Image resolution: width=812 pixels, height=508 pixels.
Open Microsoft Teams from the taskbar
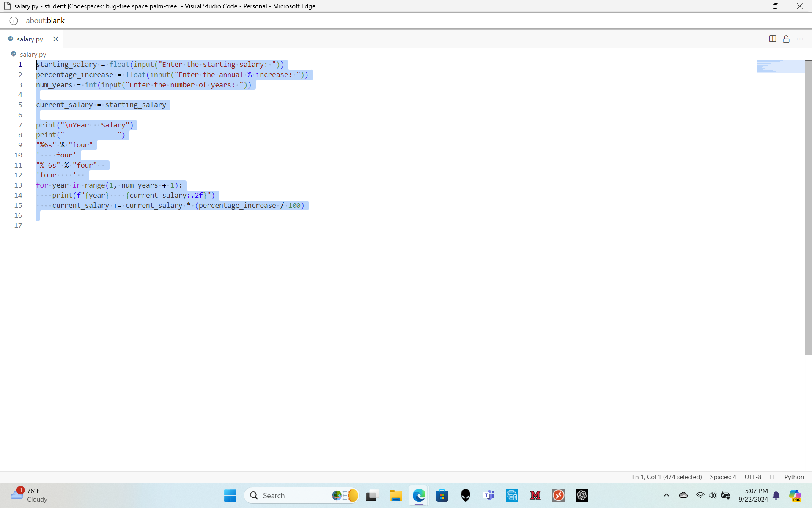click(x=489, y=495)
